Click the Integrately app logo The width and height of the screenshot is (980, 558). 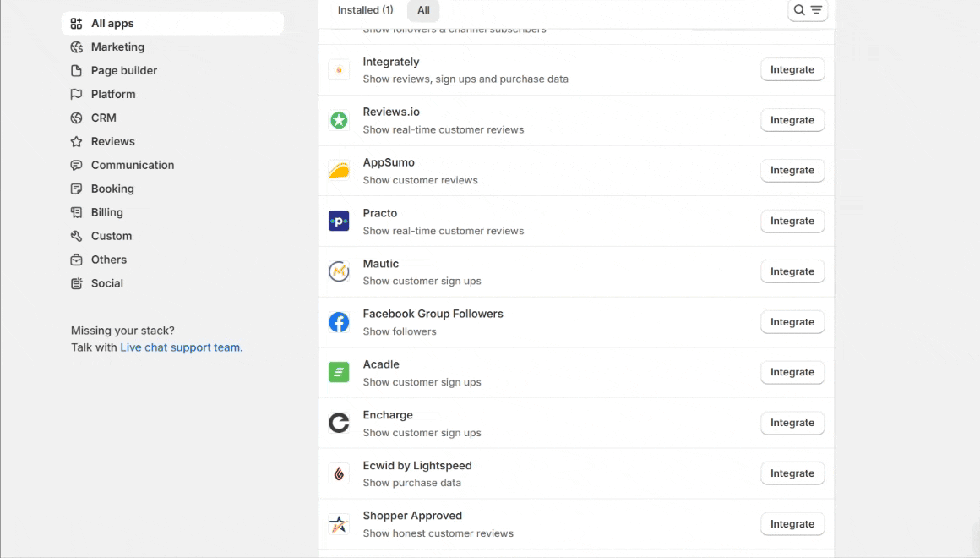[x=339, y=70]
